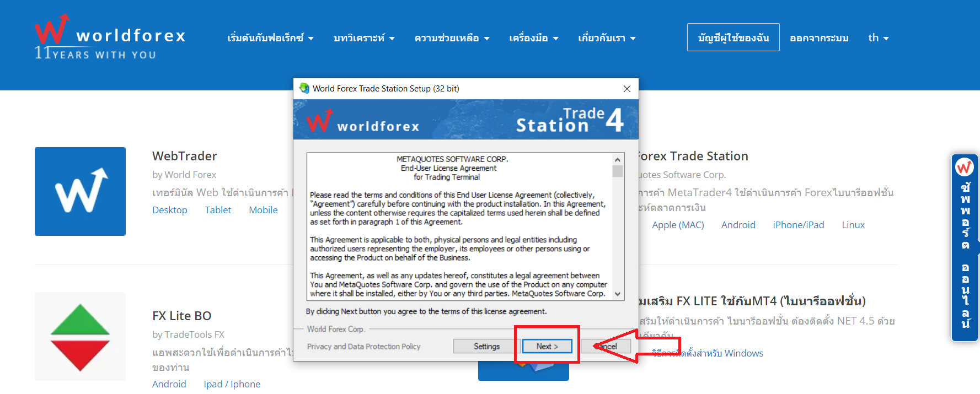Viewport: 980px width, 394px height.
Task: Open Settings in the setup dialog
Action: 486,346
